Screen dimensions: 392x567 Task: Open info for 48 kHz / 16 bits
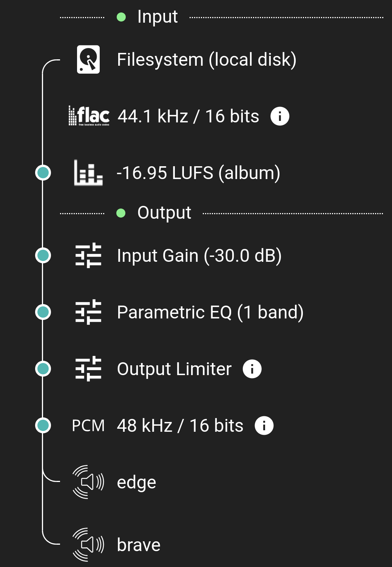coord(264,425)
